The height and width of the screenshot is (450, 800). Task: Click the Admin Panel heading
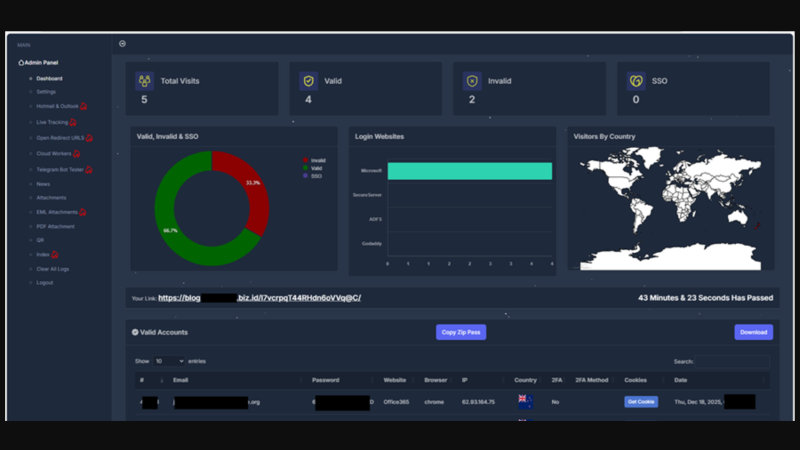[41, 63]
